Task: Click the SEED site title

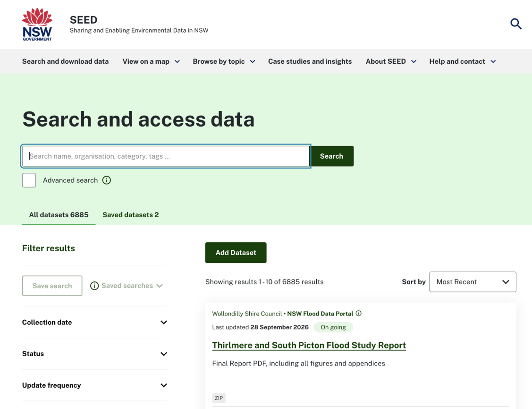Action: tap(84, 20)
